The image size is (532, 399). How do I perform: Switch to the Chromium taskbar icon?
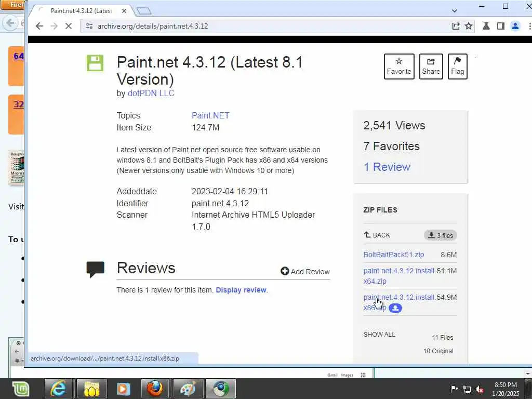click(220, 389)
